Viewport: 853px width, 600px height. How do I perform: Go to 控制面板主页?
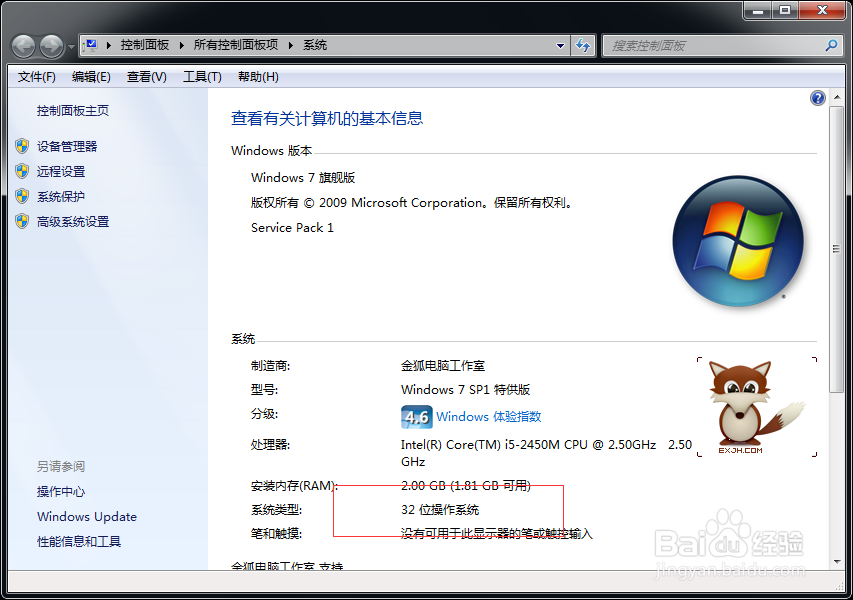pos(73,111)
